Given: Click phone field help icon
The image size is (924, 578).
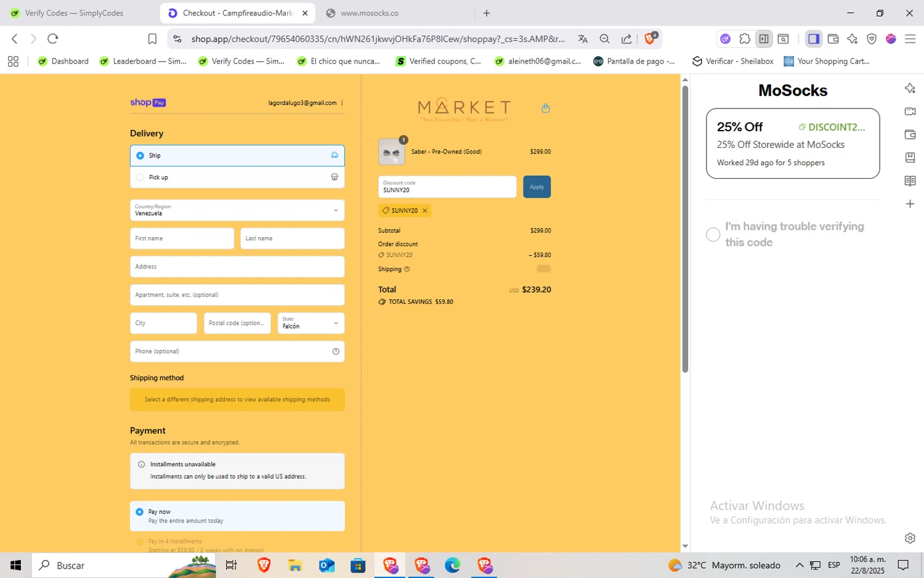Looking at the screenshot, I should (x=336, y=351).
